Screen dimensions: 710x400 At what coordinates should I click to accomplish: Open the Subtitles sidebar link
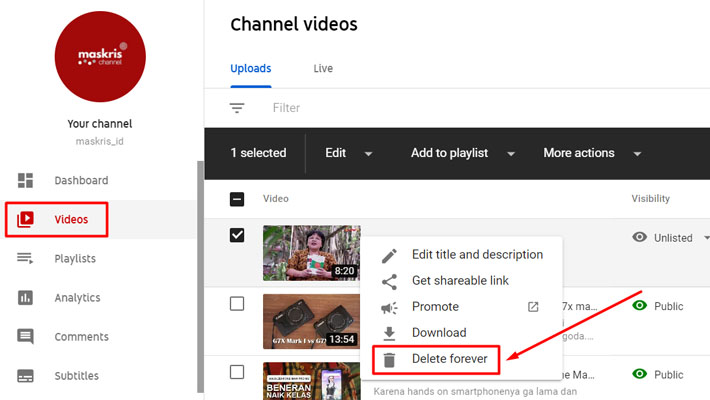click(77, 376)
